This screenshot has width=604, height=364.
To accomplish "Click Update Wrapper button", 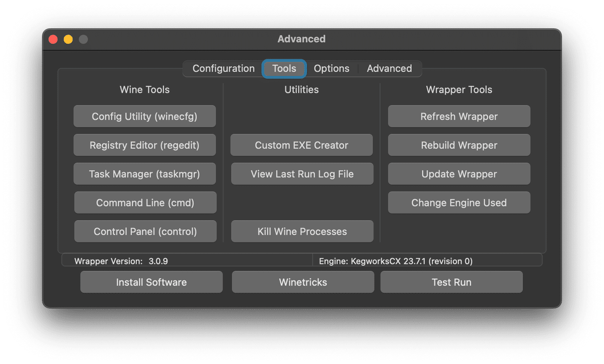I will coord(459,174).
